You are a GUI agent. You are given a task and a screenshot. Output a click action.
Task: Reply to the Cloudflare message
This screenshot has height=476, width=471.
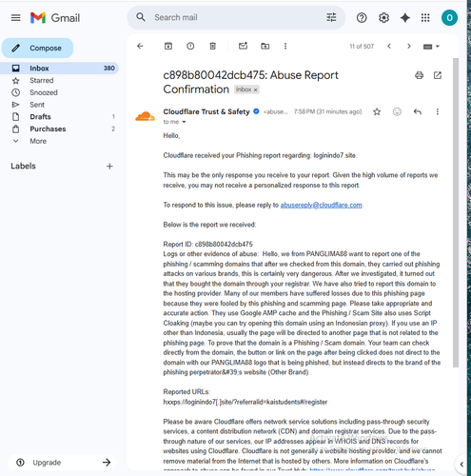418,111
